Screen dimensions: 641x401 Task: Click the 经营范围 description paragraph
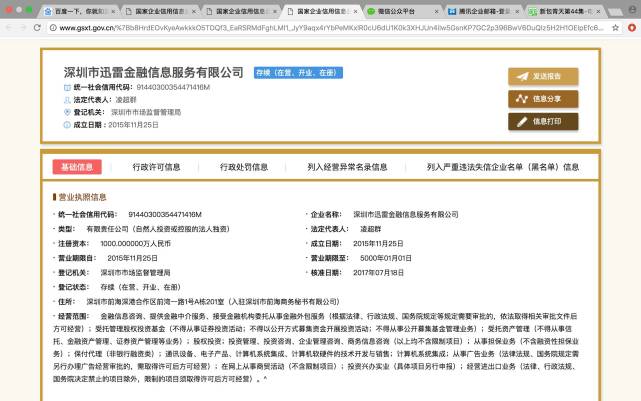316,347
